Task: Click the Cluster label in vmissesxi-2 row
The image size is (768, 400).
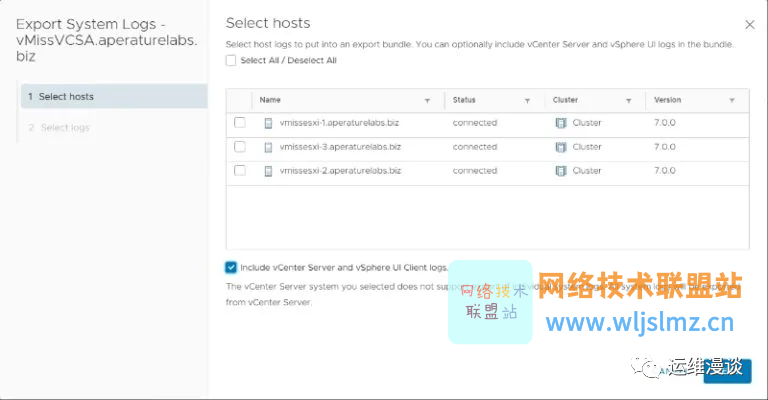Action: pyautogui.click(x=587, y=171)
